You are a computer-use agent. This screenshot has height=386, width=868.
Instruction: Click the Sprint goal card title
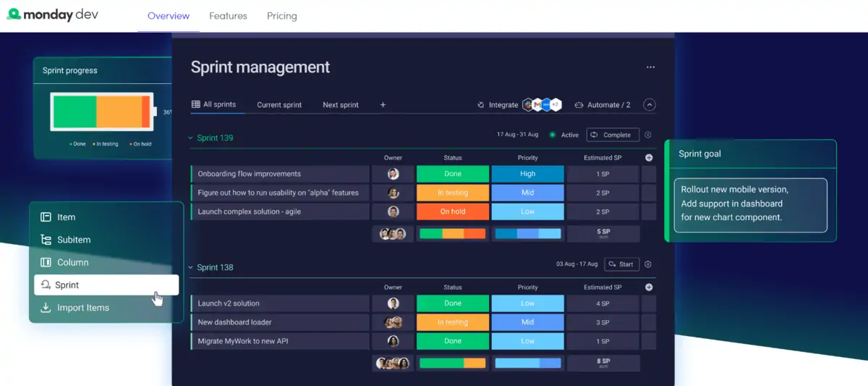click(699, 154)
